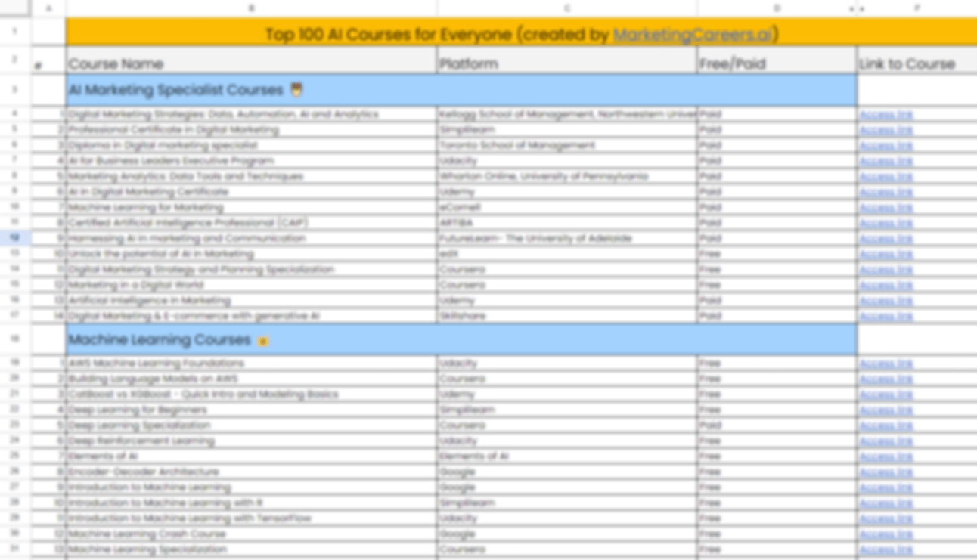Screen dimensions: 977x560
Task: Select platform cell 'Toronto School of Management'
Action: [567, 145]
